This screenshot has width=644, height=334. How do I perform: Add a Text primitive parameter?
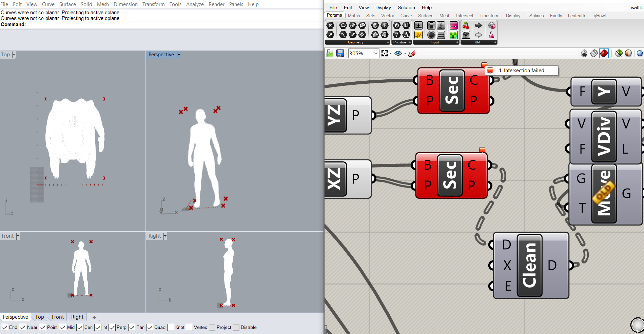pos(406,35)
